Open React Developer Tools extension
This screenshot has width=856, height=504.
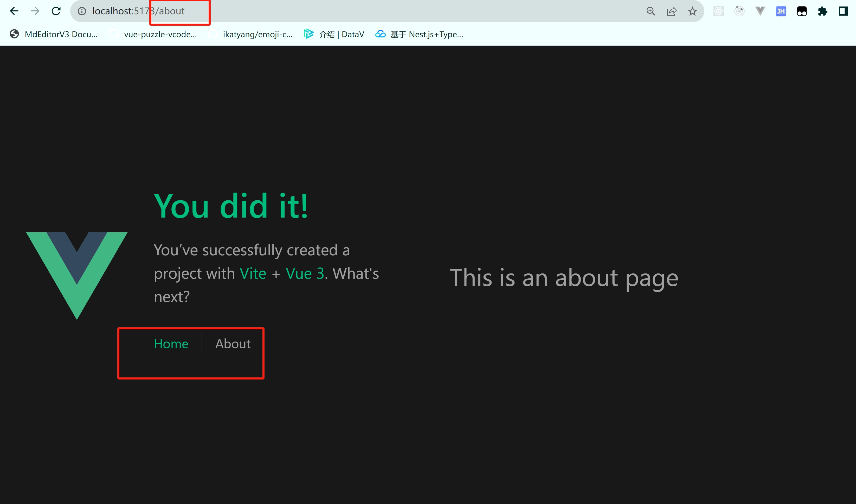click(718, 11)
